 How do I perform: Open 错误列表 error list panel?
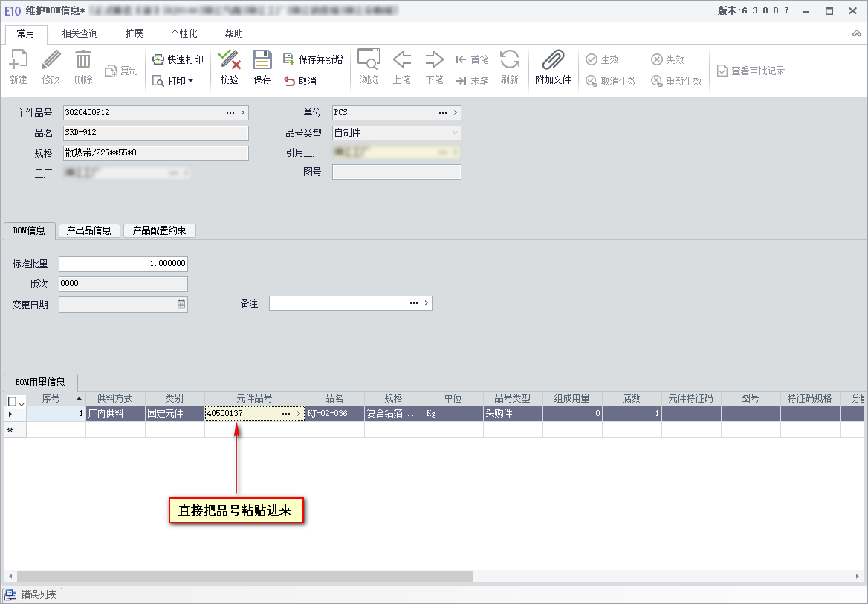point(31,595)
